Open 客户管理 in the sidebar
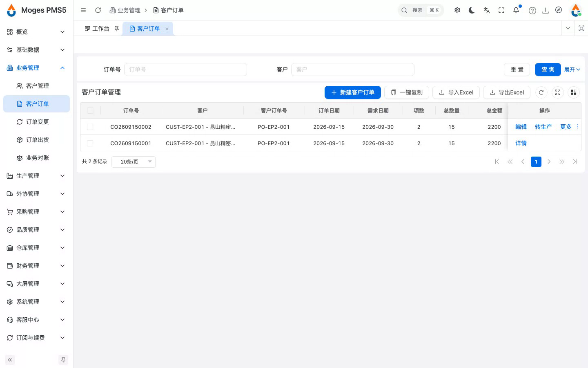The width and height of the screenshot is (588, 368). point(36,86)
